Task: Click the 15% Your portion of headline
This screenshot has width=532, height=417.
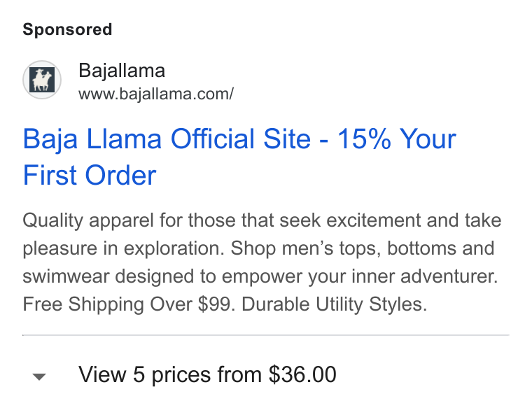Action: (397, 139)
